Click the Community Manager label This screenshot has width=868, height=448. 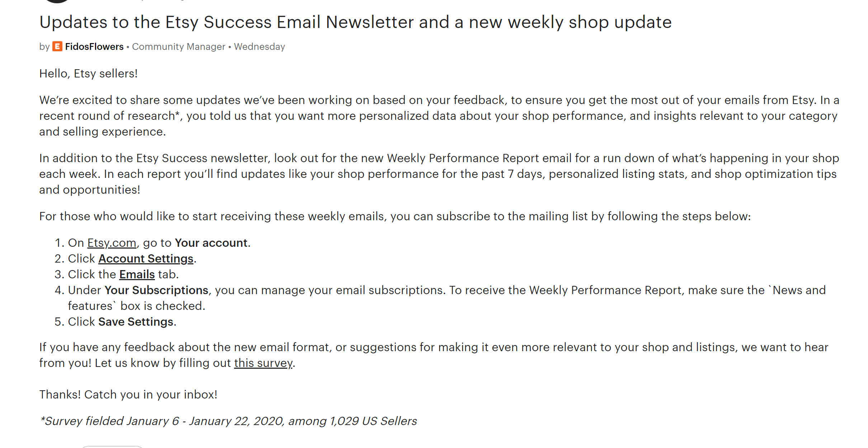pyautogui.click(x=179, y=47)
